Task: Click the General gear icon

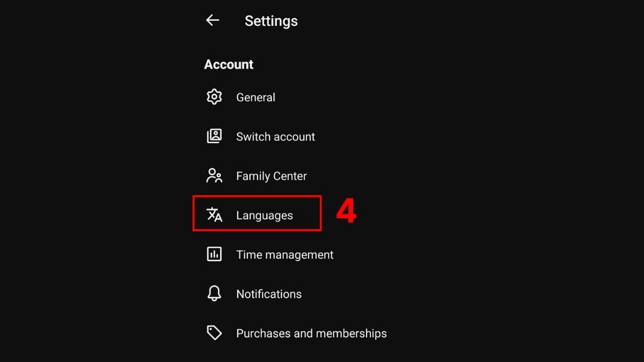Action: click(214, 97)
